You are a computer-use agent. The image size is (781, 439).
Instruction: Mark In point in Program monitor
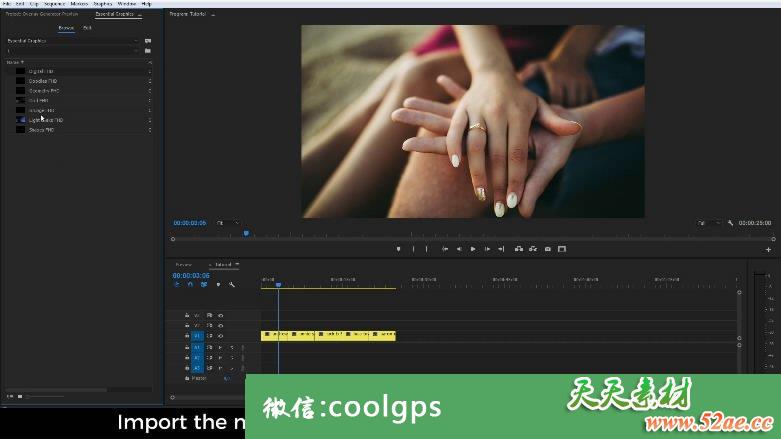[x=413, y=249]
